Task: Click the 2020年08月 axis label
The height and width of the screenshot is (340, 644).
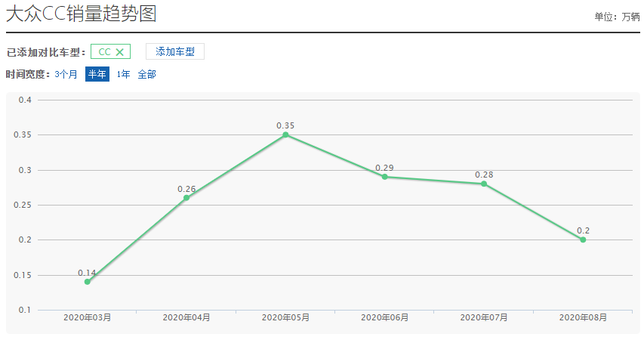Action: point(583,317)
